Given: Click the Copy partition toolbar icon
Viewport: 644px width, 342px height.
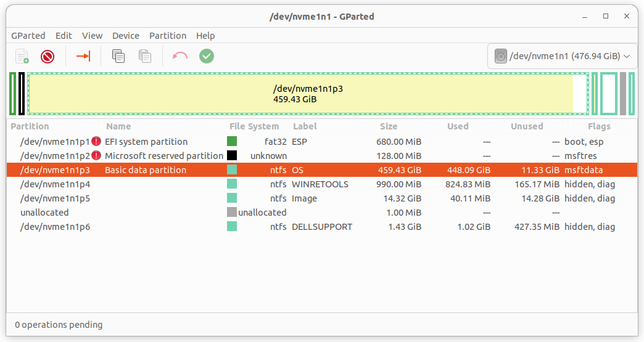Looking at the screenshot, I should [x=118, y=57].
